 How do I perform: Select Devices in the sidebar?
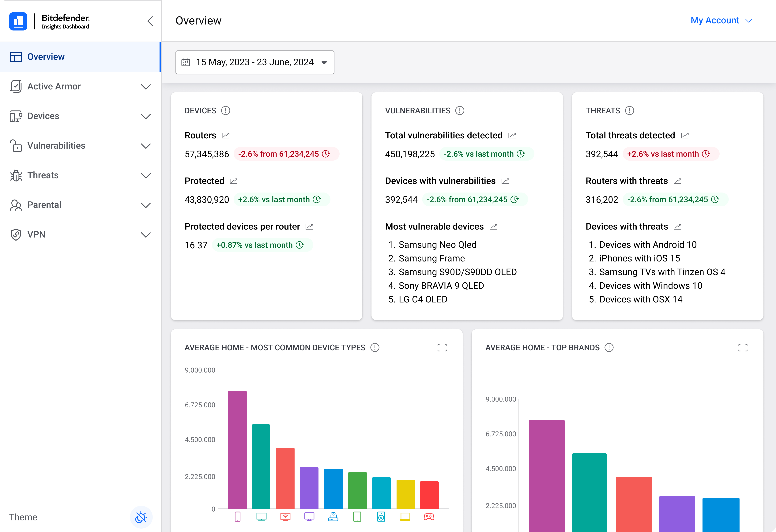[x=43, y=116]
